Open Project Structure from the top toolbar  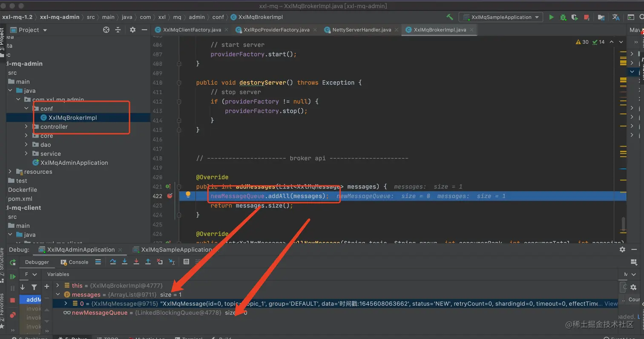click(x=601, y=17)
